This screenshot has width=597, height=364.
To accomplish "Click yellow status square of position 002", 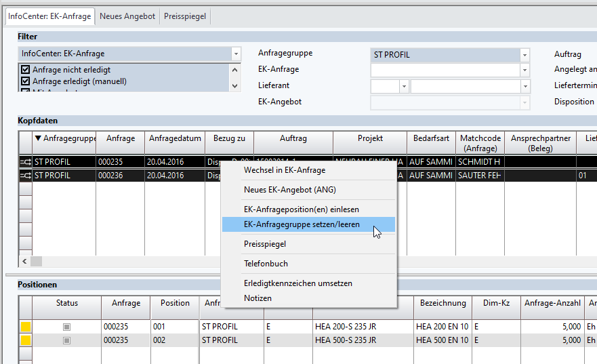I will [x=26, y=340].
